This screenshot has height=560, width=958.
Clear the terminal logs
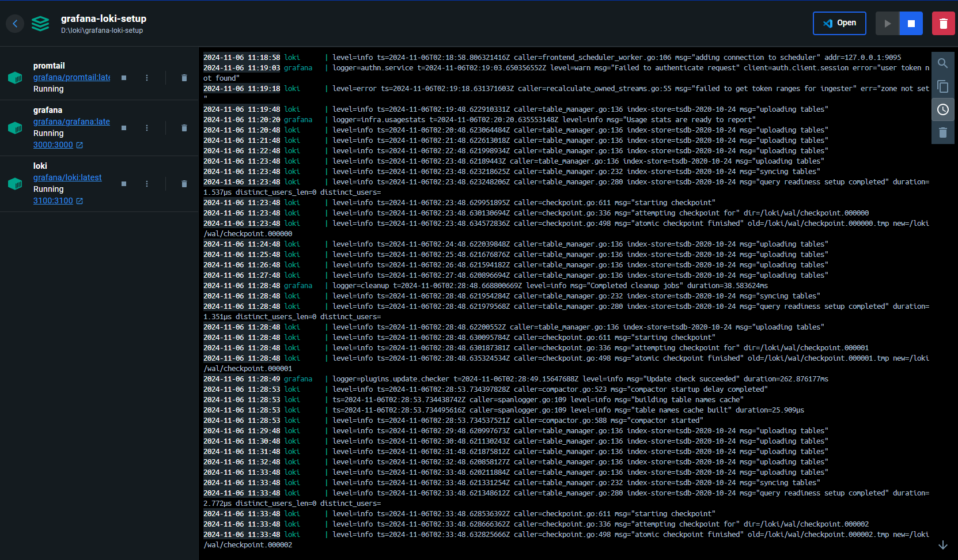click(943, 133)
